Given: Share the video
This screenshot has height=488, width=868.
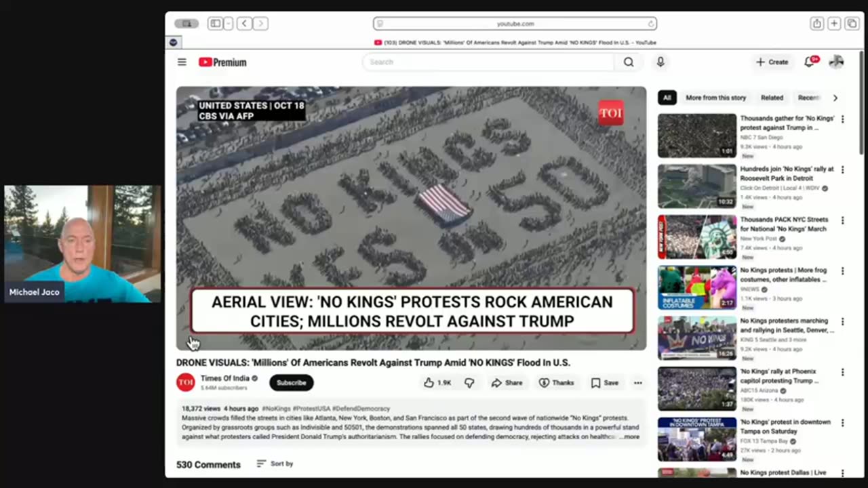Looking at the screenshot, I should [507, 383].
